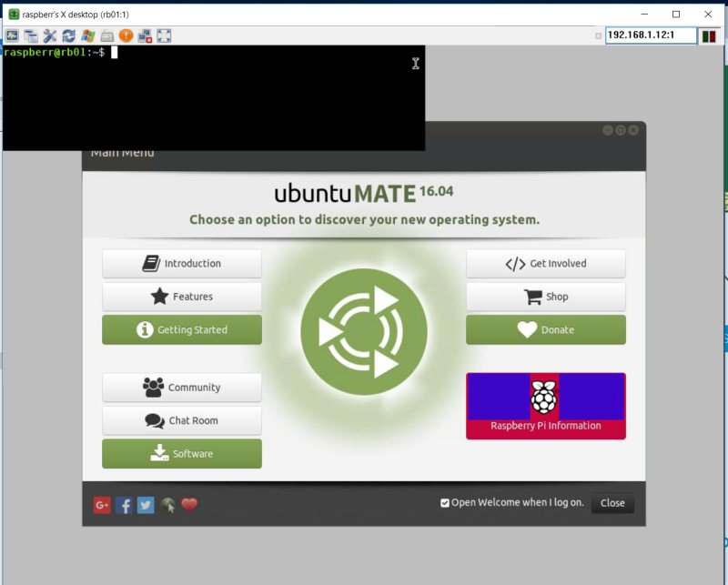Screen dimensions: 728x585
Task: Click the VNC refresh screen icon
Action: 69,35
